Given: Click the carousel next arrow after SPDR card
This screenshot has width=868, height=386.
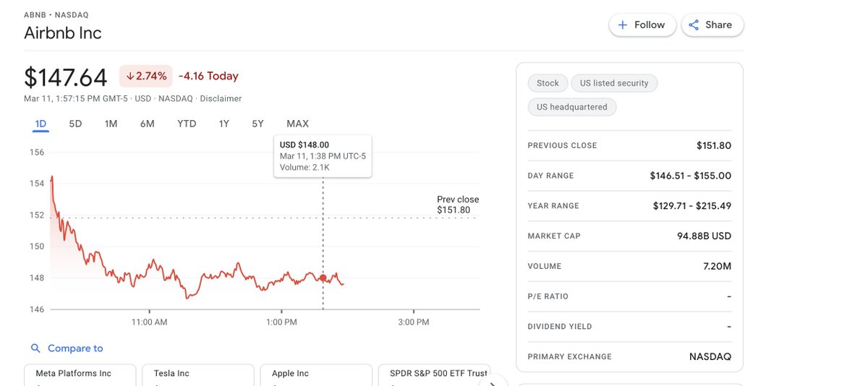Looking at the screenshot, I should (x=493, y=382).
